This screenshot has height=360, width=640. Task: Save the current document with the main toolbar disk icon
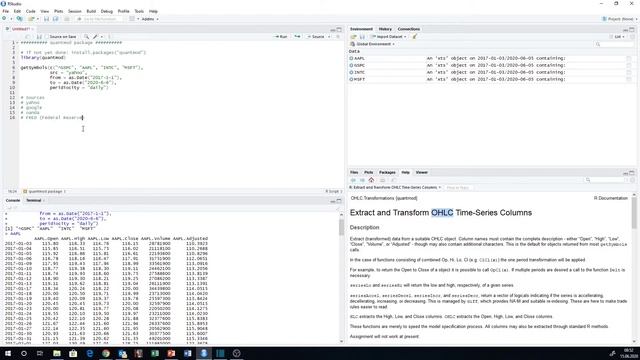click(47, 19)
